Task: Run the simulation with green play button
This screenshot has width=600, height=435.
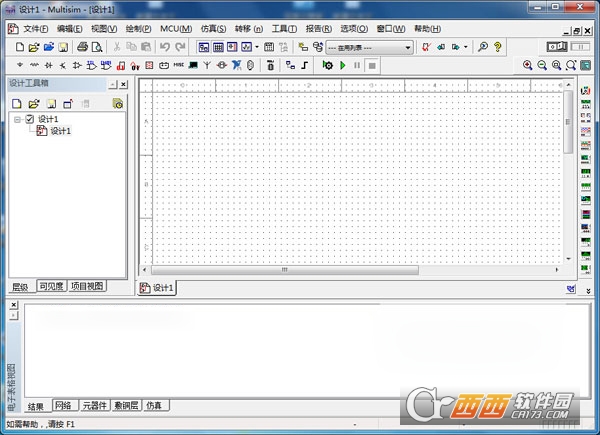Action: pos(343,65)
